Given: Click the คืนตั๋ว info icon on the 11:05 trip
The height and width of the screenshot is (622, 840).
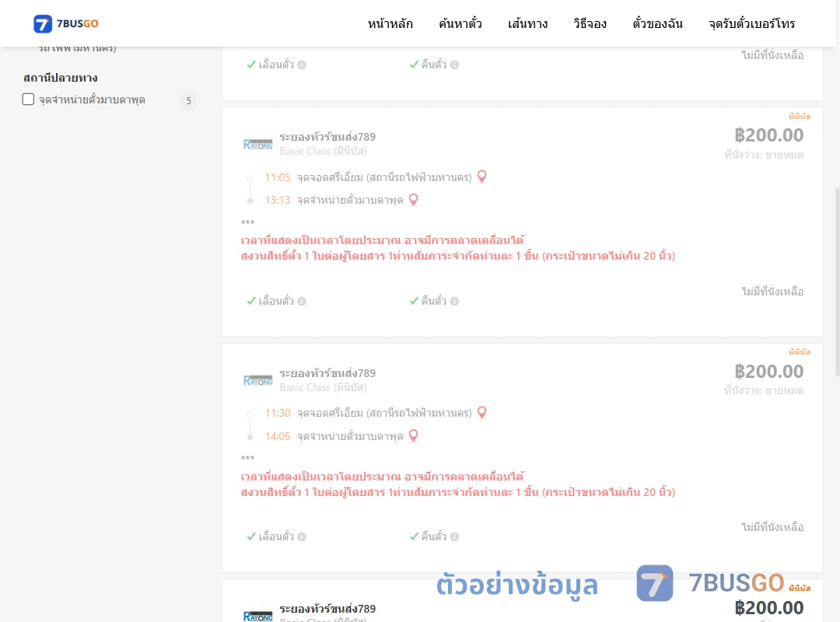Looking at the screenshot, I should pyautogui.click(x=455, y=301).
